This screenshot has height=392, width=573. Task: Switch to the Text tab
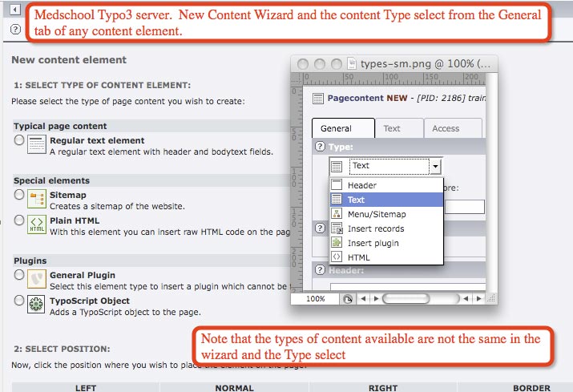tap(392, 128)
